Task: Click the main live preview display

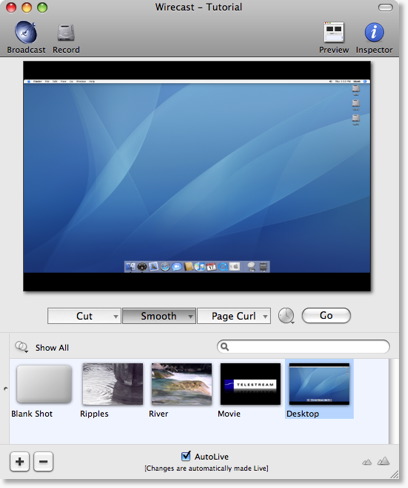Action: click(x=197, y=176)
